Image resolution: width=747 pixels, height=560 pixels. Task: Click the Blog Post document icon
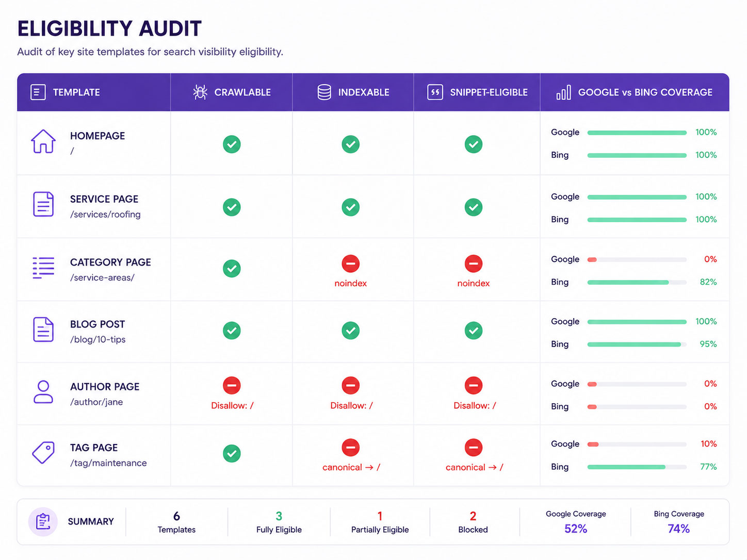pos(43,330)
